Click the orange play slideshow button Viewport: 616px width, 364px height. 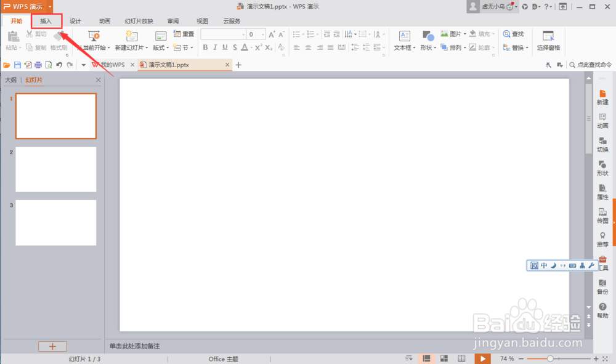click(483, 358)
